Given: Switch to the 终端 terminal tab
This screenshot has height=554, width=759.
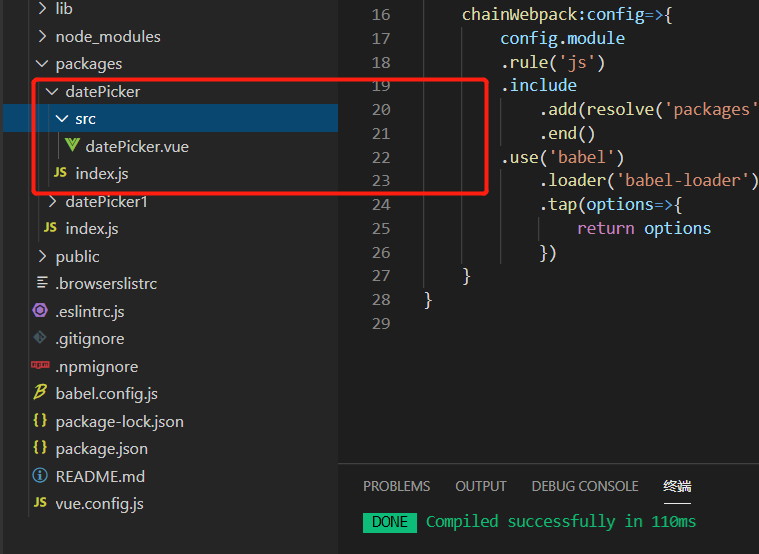Looking at the screenshot, I should click(677, 486).
